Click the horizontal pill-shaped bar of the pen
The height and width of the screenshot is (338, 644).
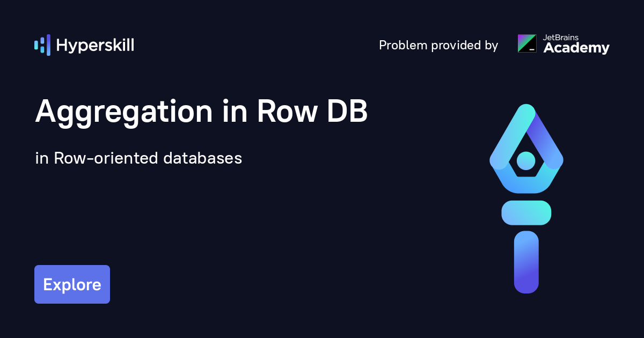526,212
